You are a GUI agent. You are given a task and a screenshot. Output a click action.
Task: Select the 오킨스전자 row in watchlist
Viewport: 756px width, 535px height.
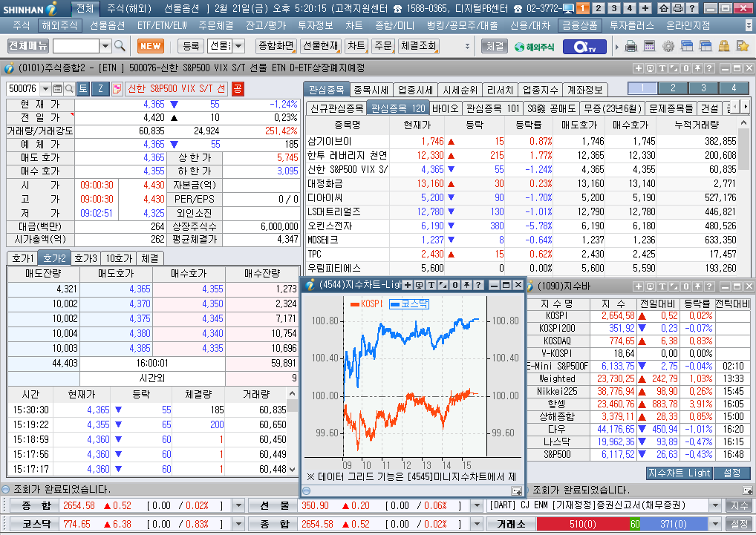pos(521,226)
